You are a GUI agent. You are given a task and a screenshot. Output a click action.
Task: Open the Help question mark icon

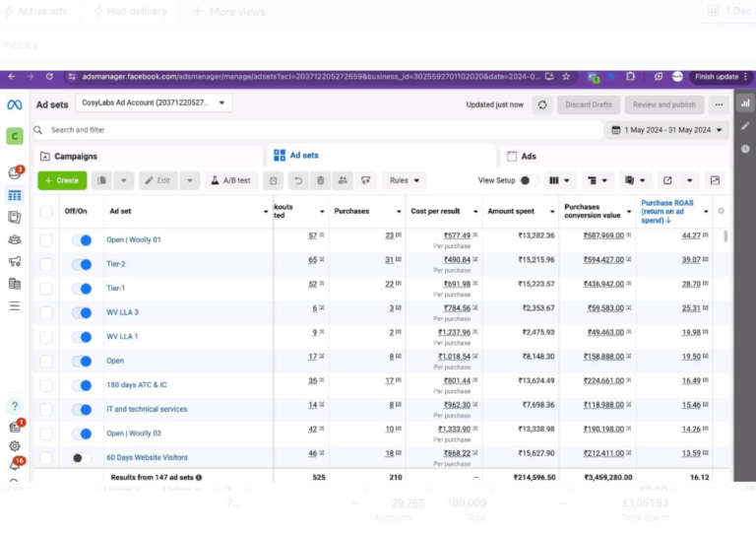point(14,405)
